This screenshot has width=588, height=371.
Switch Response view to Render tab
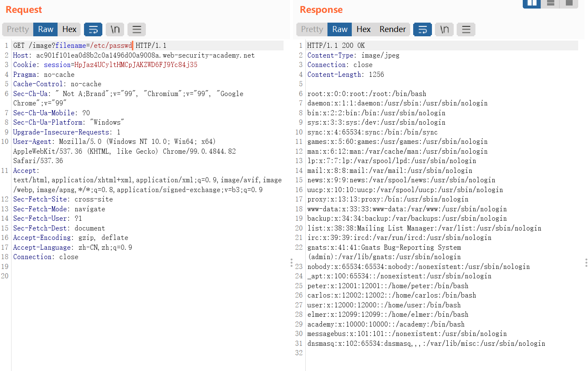click(x=393, y=29)
